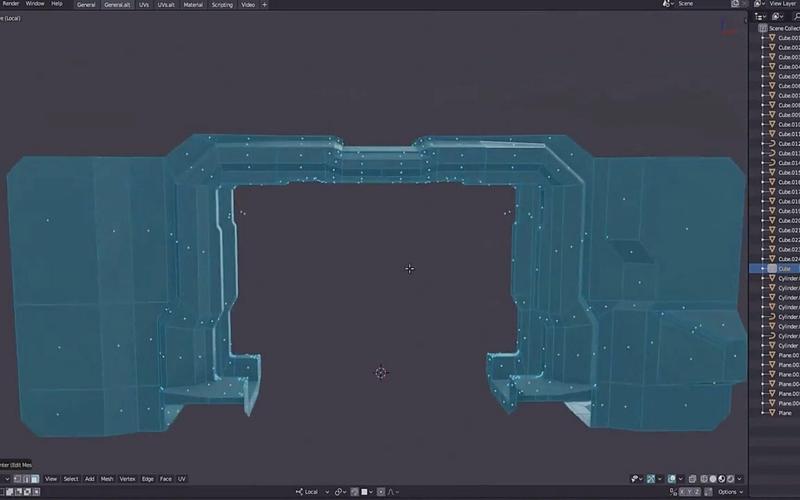Click the mesh mirror icon beside X Y Z
Image resolution: width=800 pixels, height=500 pixels.
pos(673,492)
